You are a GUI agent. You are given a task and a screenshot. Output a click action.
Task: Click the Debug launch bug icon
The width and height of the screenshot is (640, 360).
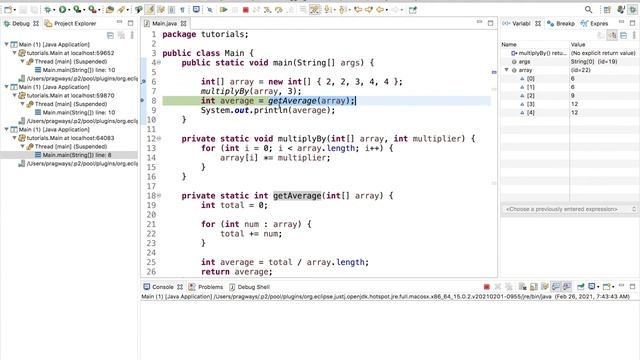(x=48, y=10)
